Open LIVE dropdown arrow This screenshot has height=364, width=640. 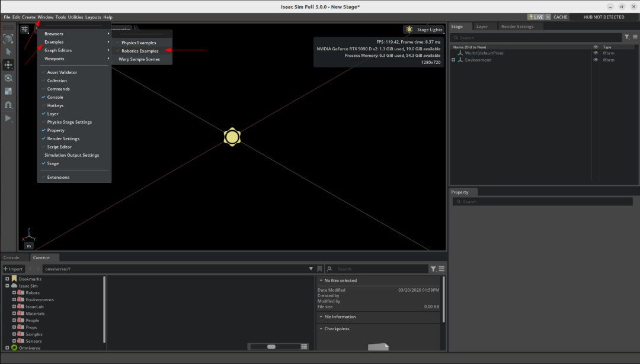(548, 17)
